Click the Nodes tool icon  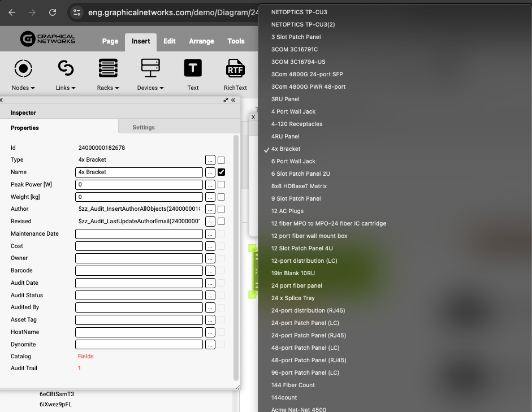pyautogui.click(x=23, y=68)
